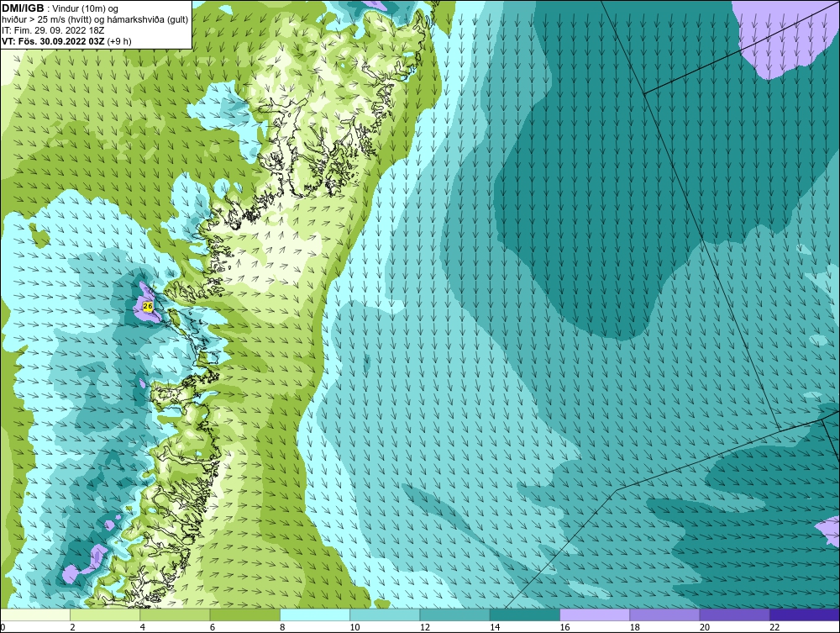Screen dimensions: 840x633
Task: Click the legend scale label 8
Action: coord(282,628)
